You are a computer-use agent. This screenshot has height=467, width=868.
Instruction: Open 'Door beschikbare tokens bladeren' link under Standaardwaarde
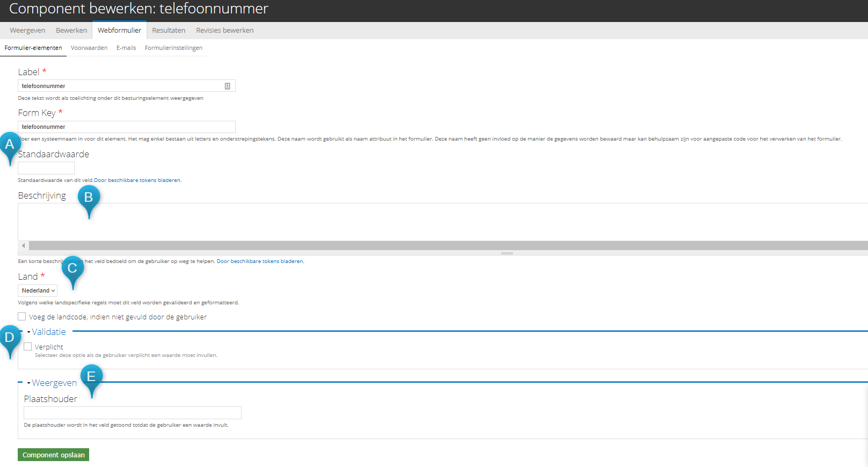coord(138,180)
